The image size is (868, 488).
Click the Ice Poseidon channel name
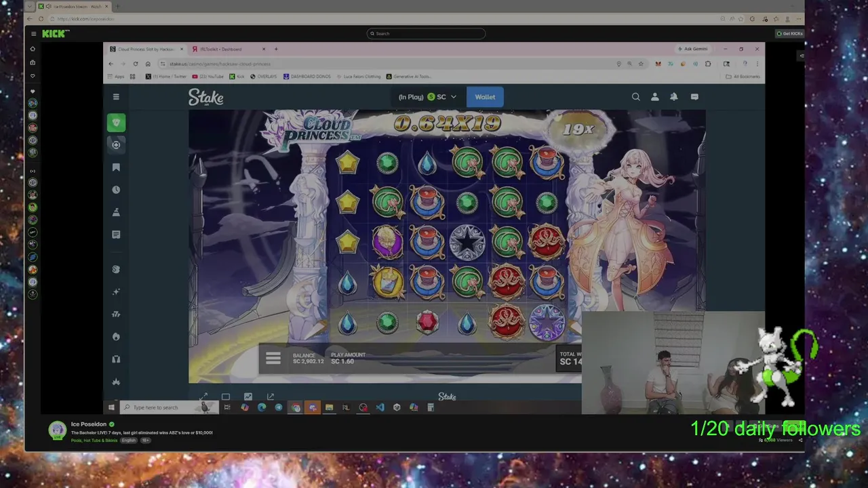(x=89, y=424)
